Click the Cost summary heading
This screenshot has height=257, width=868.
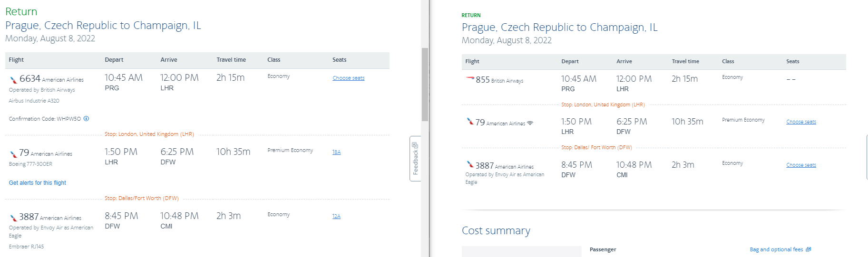click(496, 231)
